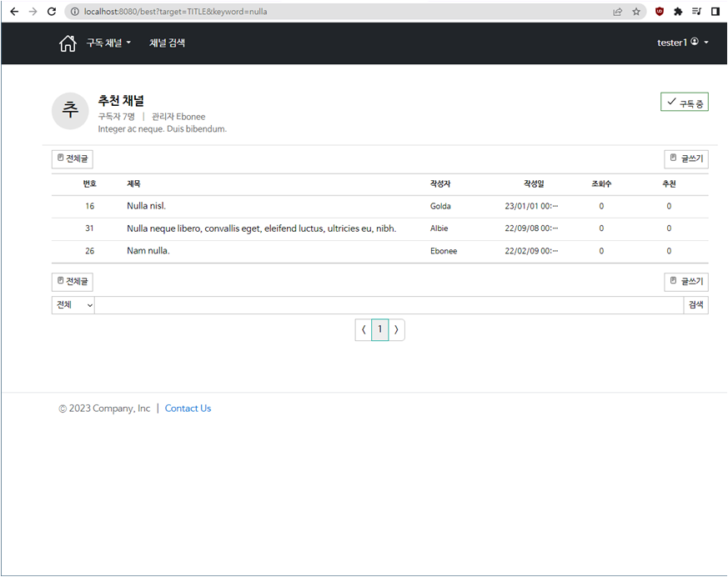Click the home icon in the navbar

pos(68,43)
